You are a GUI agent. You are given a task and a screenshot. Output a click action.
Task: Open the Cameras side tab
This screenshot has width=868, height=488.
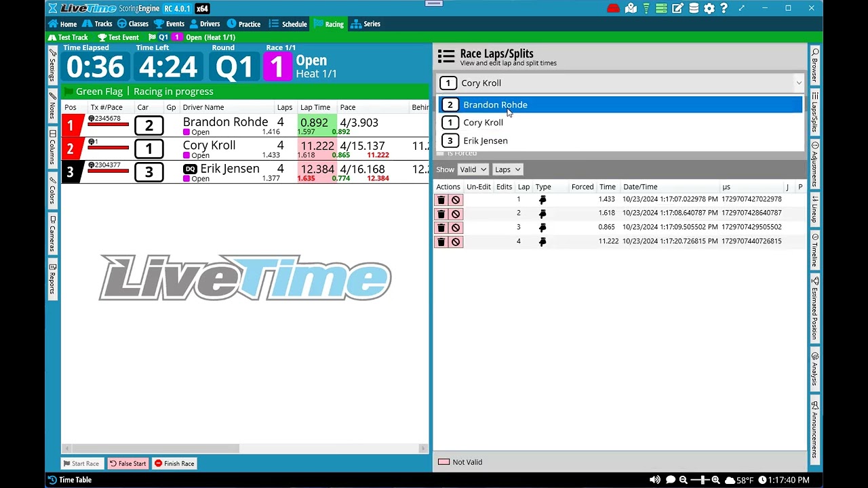[x=52, y=234]
